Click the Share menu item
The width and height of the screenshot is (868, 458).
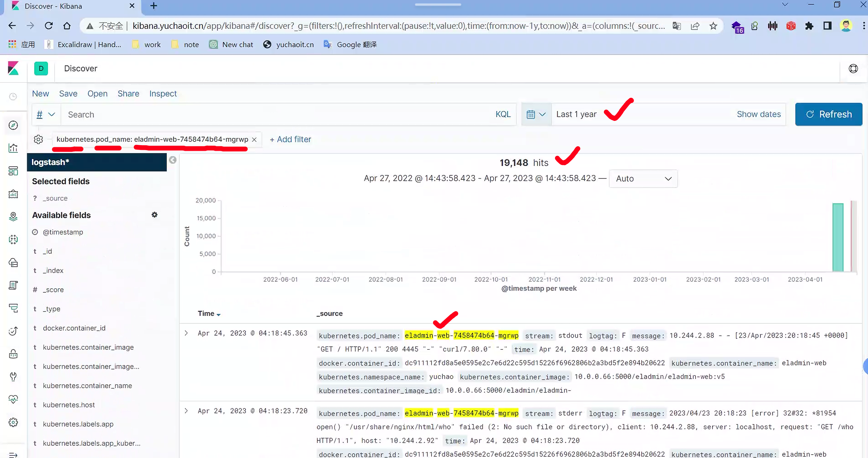click(128, 94)
